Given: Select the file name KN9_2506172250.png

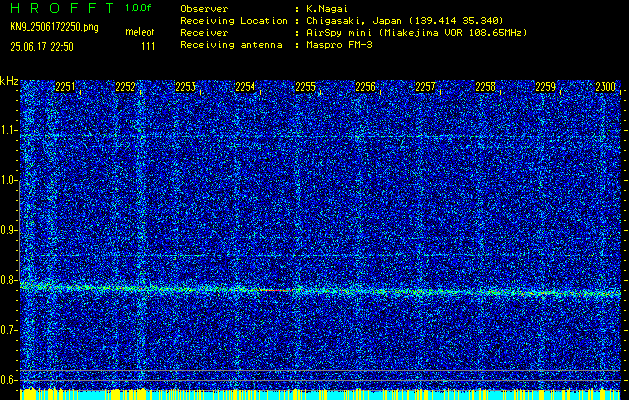Looking at the screenshot, I should (x=54, y=28).
